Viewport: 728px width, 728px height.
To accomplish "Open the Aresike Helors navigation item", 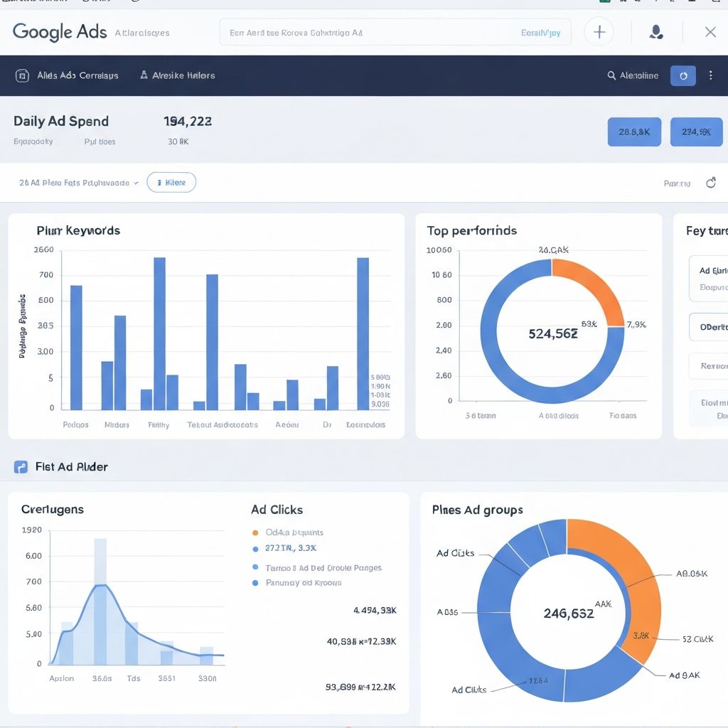I will (178, 75).
